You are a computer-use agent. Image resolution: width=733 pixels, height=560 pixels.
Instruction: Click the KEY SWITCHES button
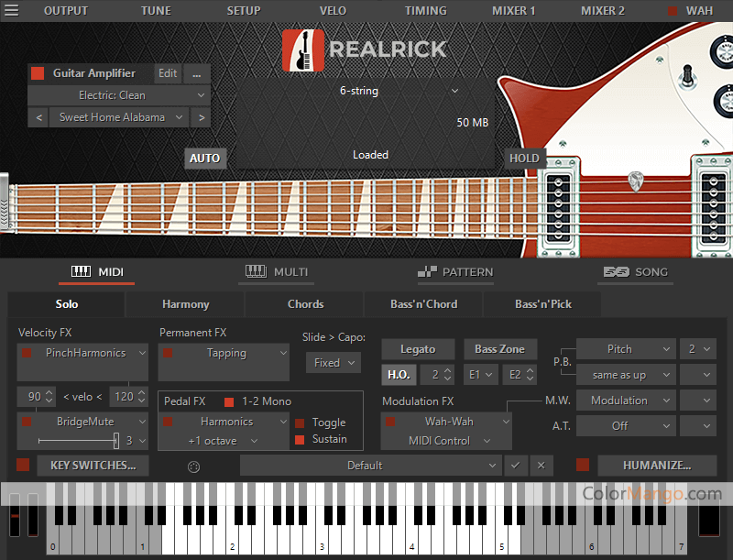pyautogui.click(x=93, y=466)
